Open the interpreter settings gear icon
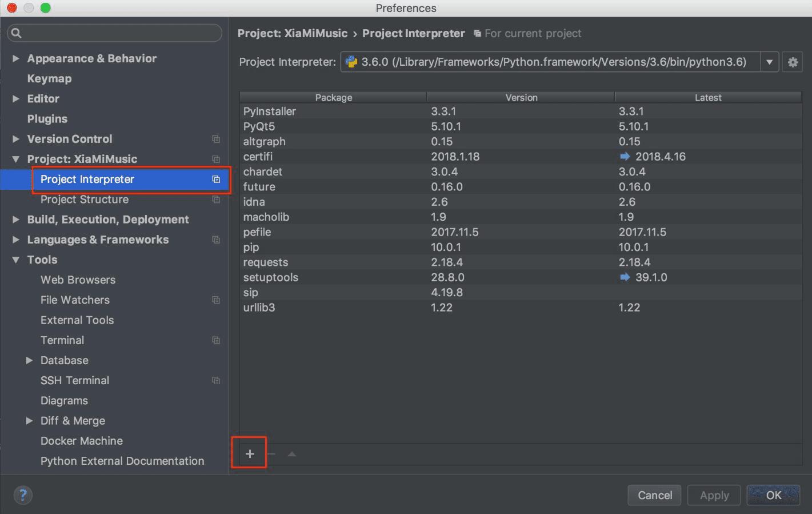 click(793, 62)
